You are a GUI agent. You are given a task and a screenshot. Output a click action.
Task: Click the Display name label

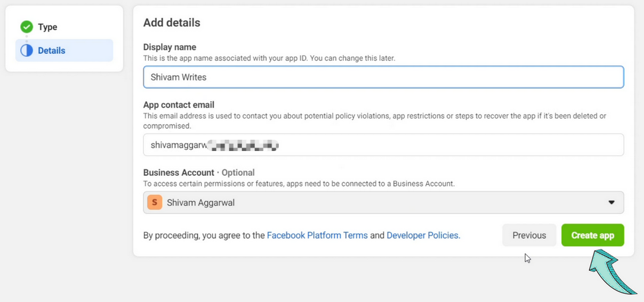pyautogui.click(x=170, y=47)
